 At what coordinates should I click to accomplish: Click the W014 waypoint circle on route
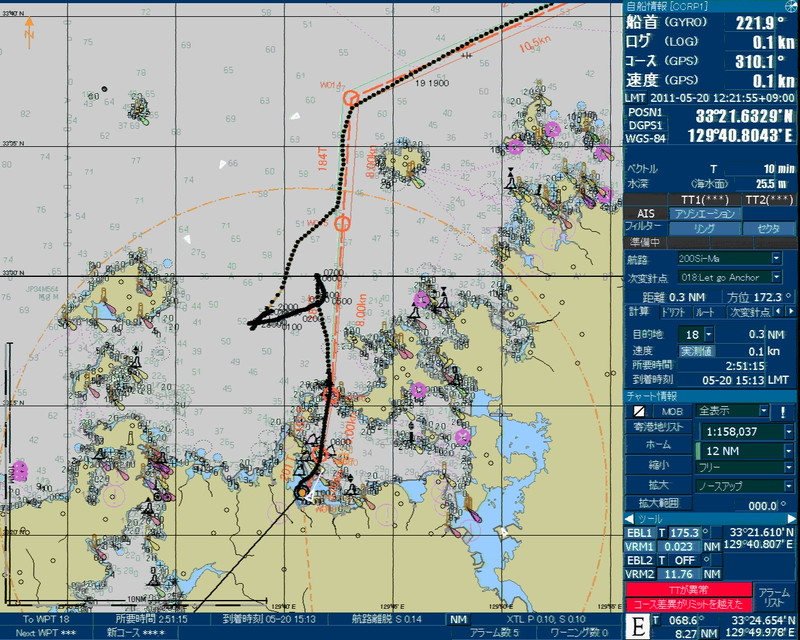pos(350,98)
